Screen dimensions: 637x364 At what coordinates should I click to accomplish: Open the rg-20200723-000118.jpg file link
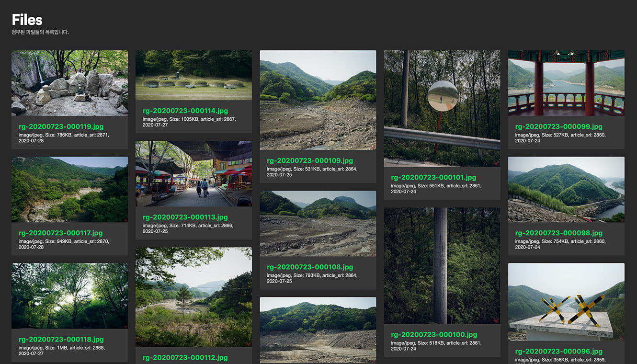pyautogui.click(x=61, y=340)
